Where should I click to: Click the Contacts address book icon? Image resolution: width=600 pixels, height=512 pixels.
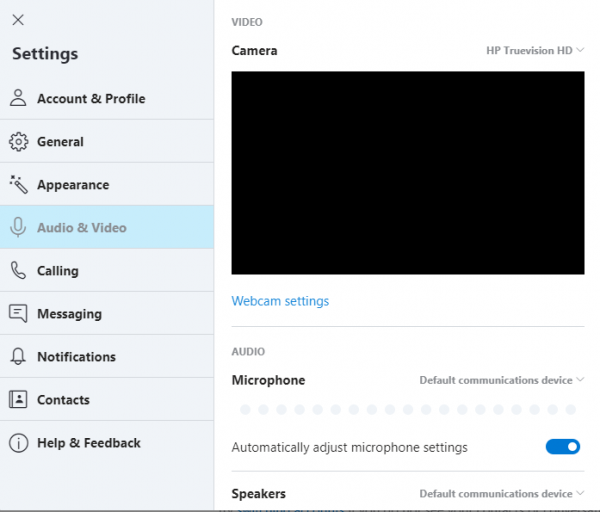coord(18,399)
